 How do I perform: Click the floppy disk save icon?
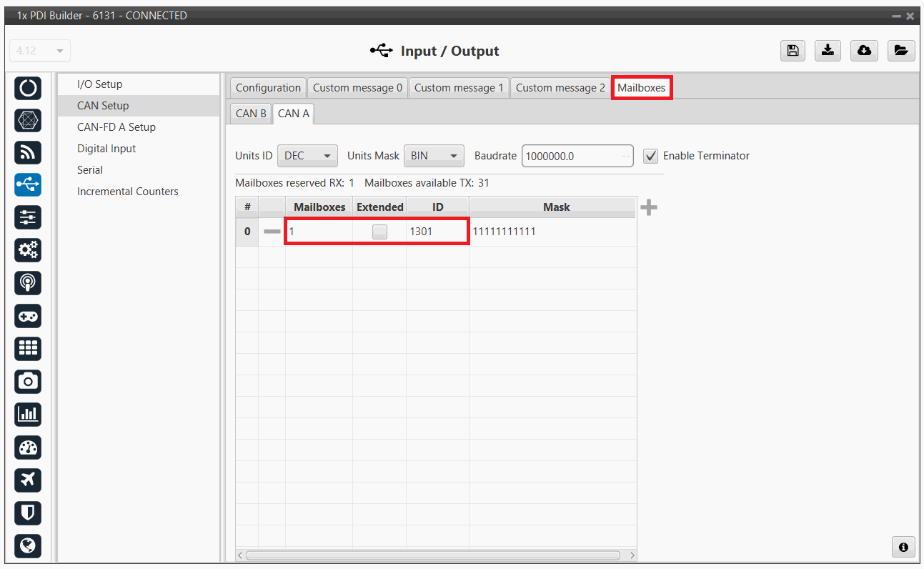[793, 50]
